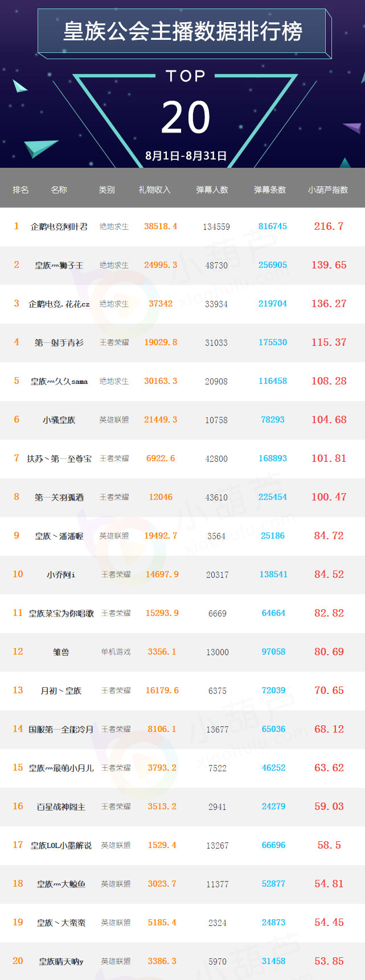This screenshot has height=980, width=365.
Task: Open the 小骚皇族 streamer entry
Action: coord(59,420)
